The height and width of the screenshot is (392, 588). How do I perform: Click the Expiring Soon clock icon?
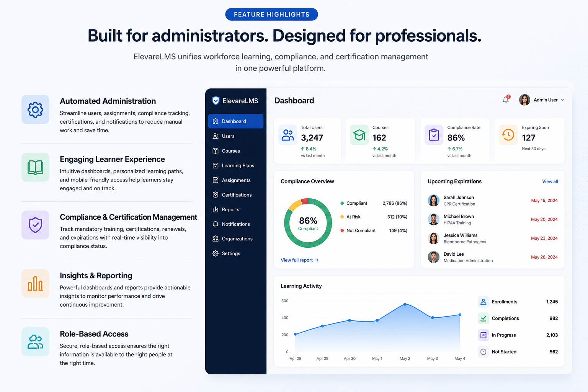508,135
